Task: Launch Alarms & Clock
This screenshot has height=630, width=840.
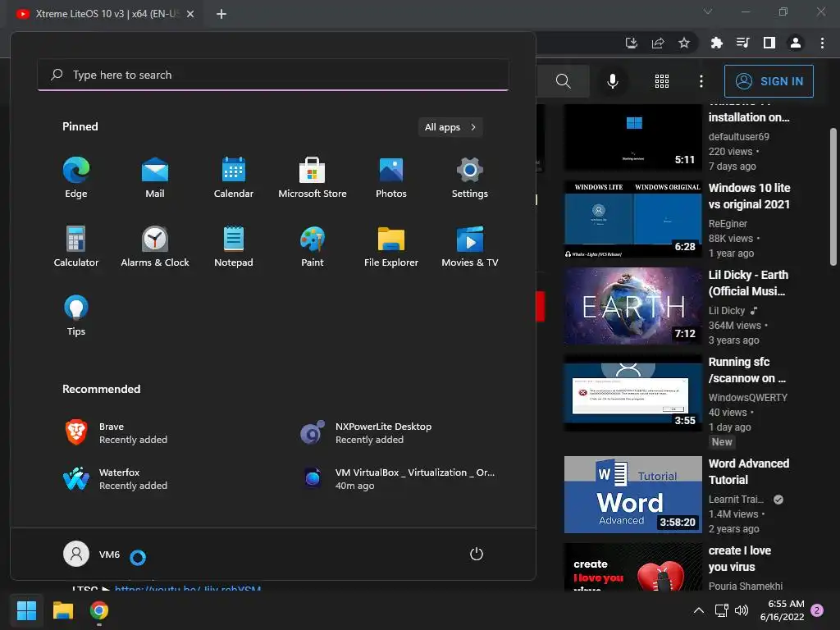Action: click(x=155, y=246)
